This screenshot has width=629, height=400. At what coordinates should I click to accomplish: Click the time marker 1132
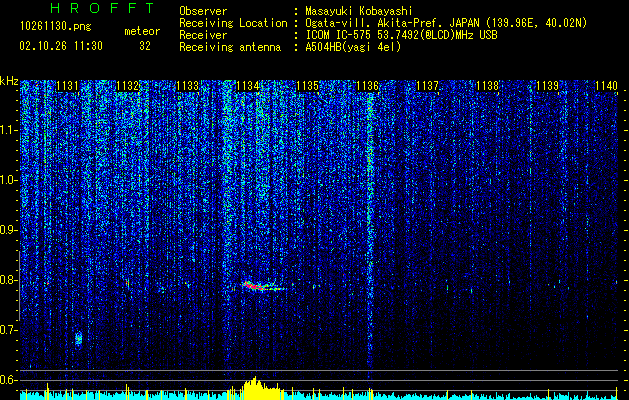coord(128,86)
